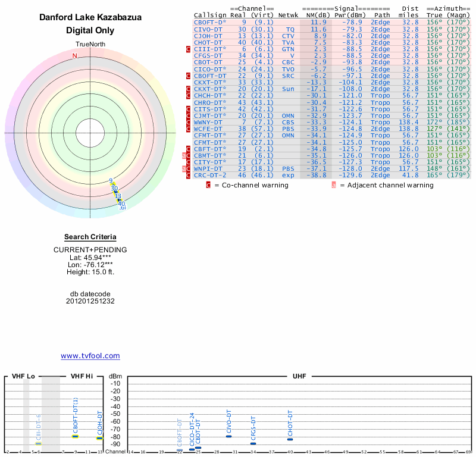
Task: Click the co-channel warning icon beside CIII-DT
Action: pos(188,49)
